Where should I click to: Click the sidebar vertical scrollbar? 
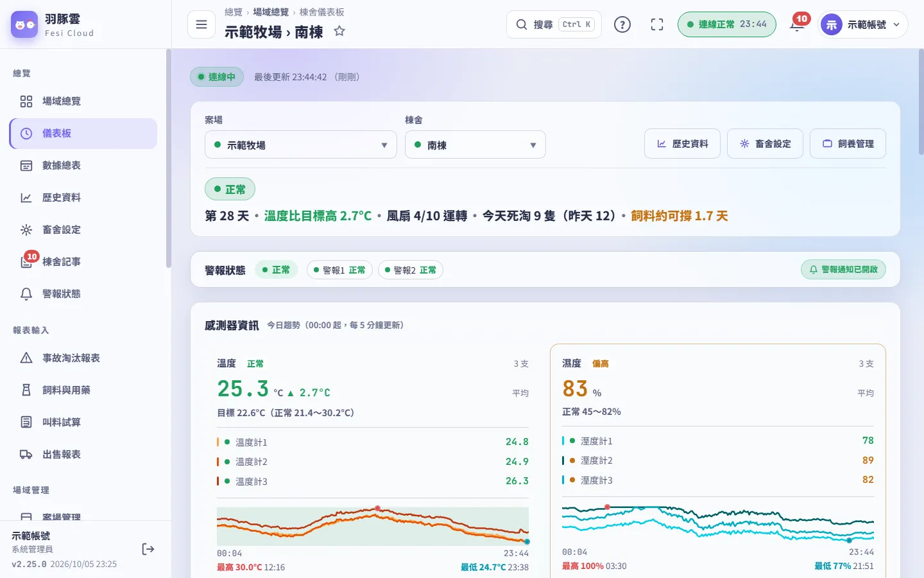coord(169,159)
